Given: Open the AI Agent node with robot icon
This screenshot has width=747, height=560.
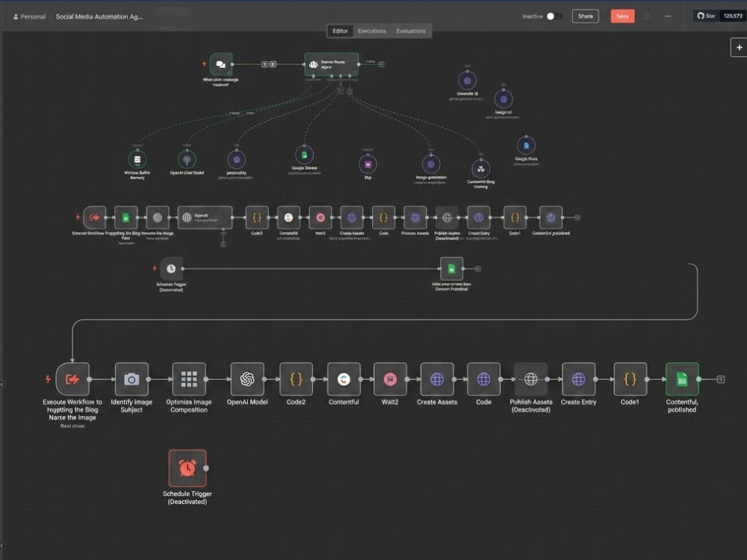Looking at the screenshot, I should (x=332, y=64).
